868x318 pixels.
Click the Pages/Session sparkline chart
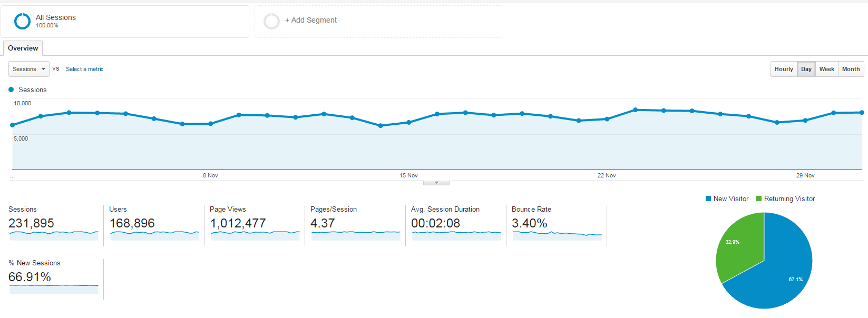pos(356,235)
